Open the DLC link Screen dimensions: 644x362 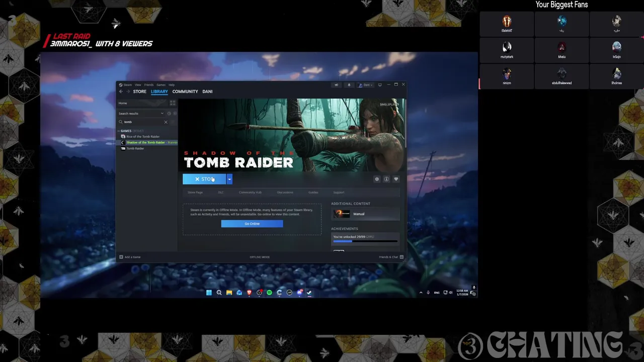(221, 193)
